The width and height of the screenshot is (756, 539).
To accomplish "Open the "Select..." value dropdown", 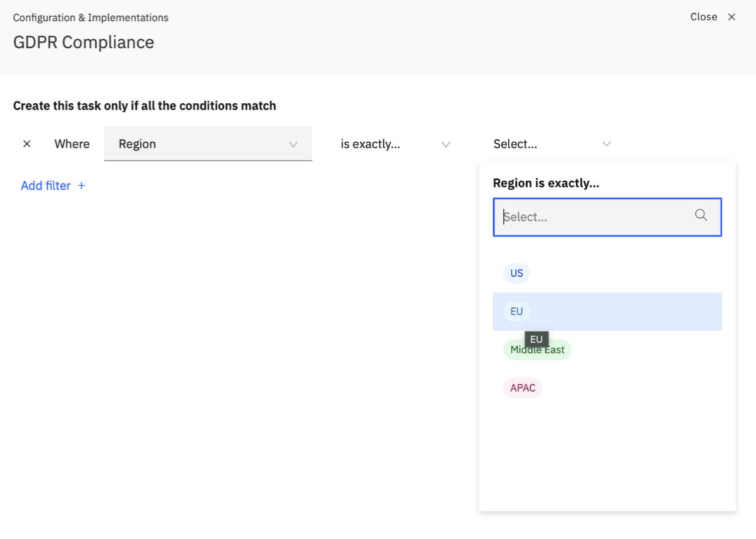I will (552, 144).
